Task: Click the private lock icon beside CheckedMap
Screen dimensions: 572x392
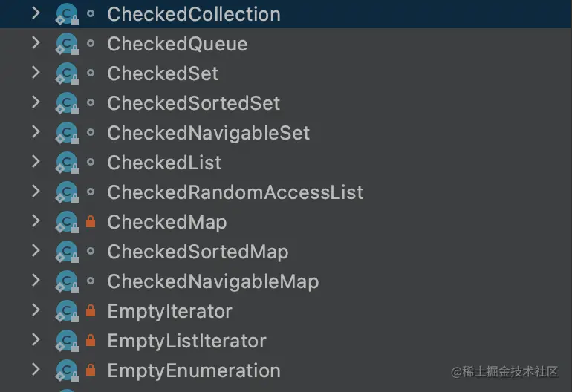Action: coord(91,222)
